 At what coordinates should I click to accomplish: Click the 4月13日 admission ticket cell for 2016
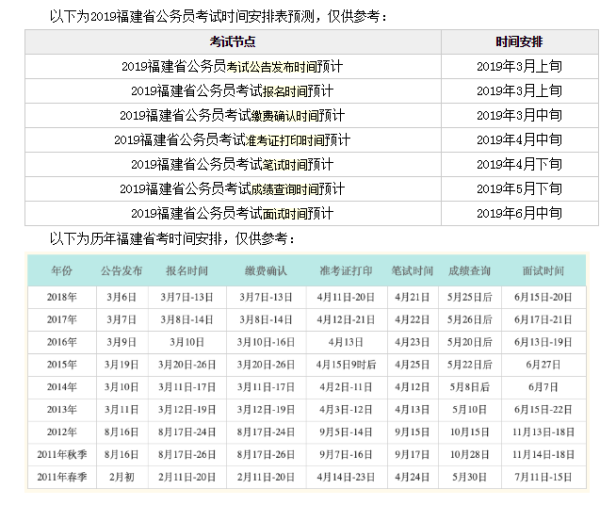point(346,342)
